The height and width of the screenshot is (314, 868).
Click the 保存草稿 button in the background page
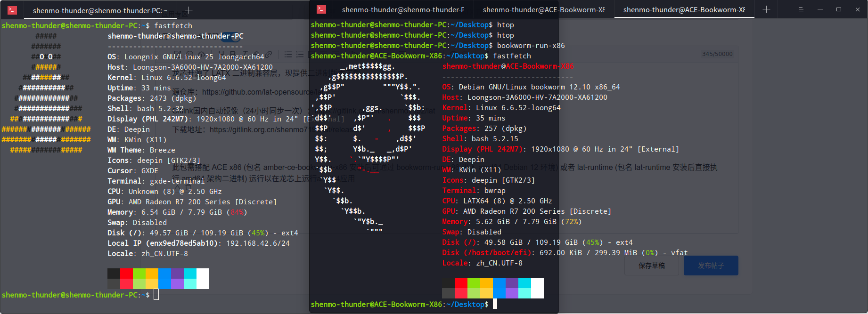pos(652,266)
